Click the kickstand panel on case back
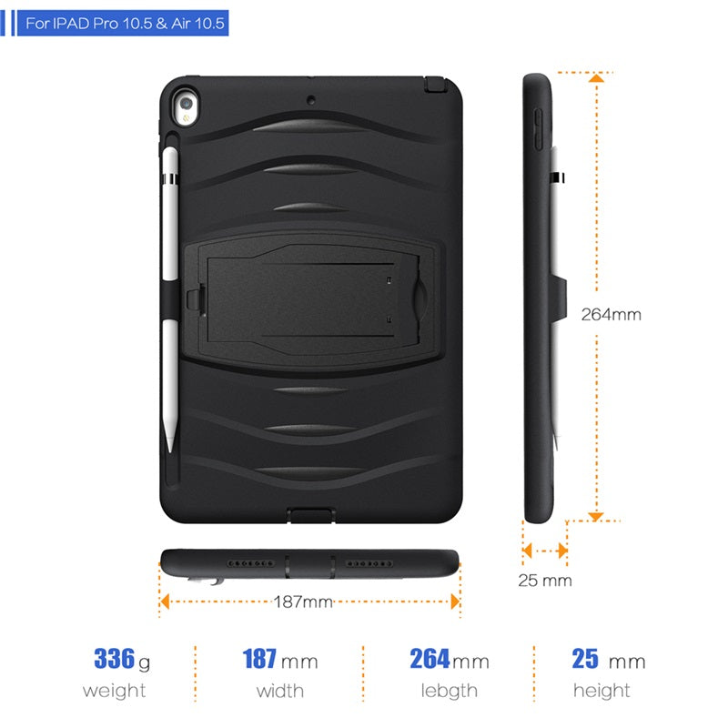 pos(311,300)
